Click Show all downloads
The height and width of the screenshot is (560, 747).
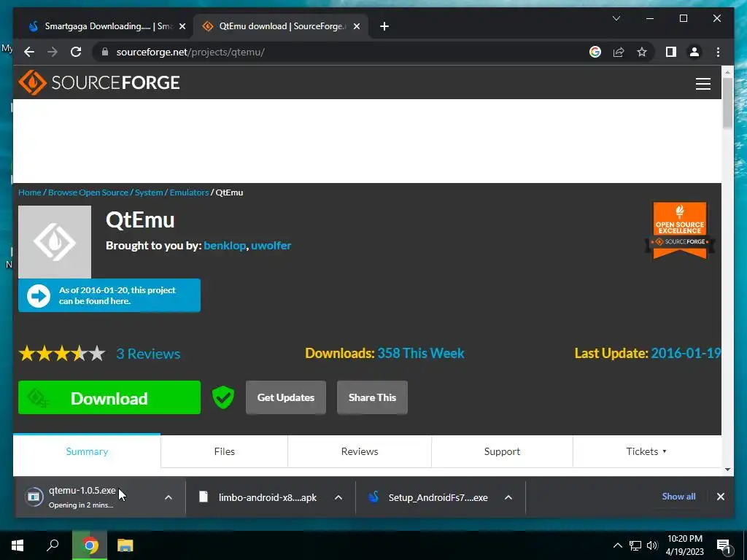678,497
